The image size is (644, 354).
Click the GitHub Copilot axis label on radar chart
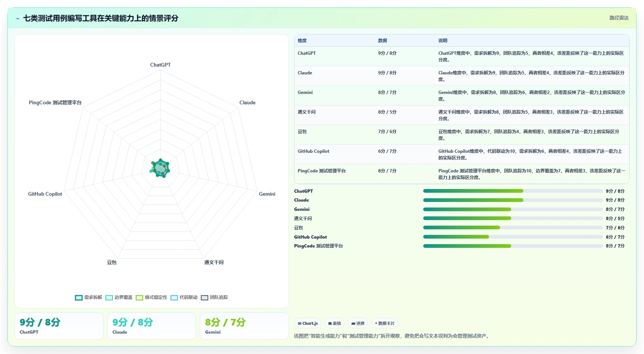tap(45, 194)
